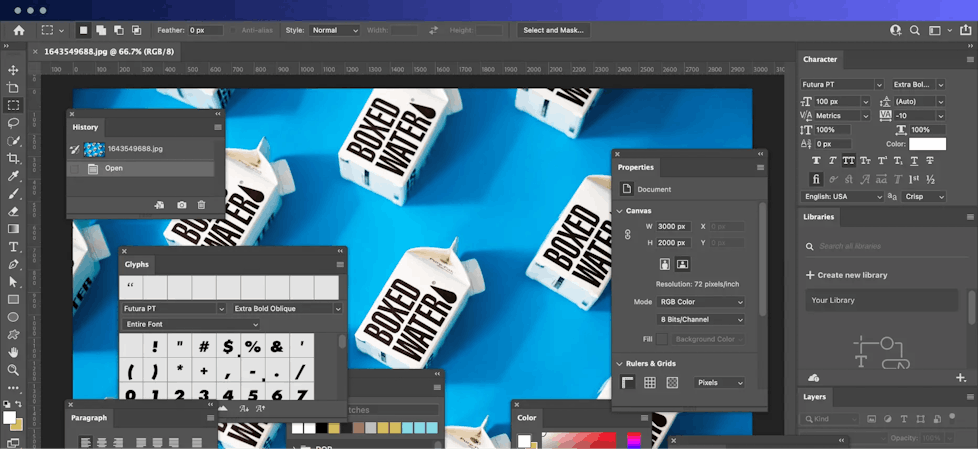Click the white Character color swatch

point(927,144)
